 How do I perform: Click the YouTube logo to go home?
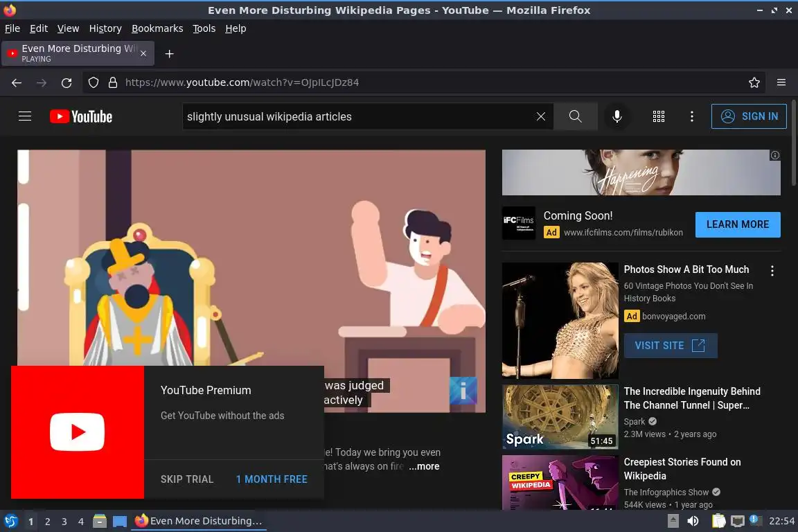[81, 116]
